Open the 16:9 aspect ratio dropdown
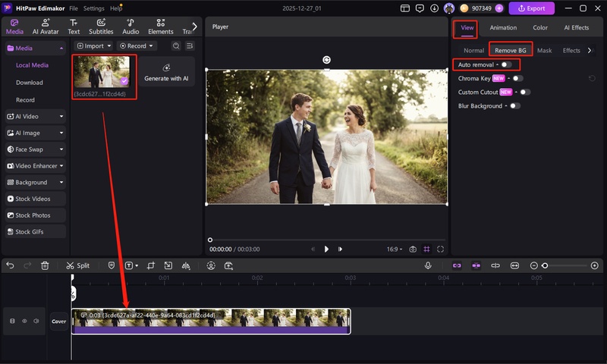Viewport: 607px width, 364px height. [395, 249]
